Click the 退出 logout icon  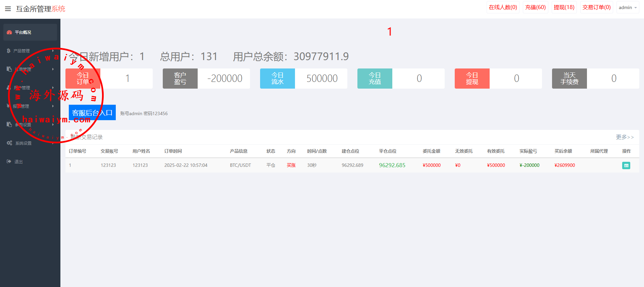coord(9,161)
